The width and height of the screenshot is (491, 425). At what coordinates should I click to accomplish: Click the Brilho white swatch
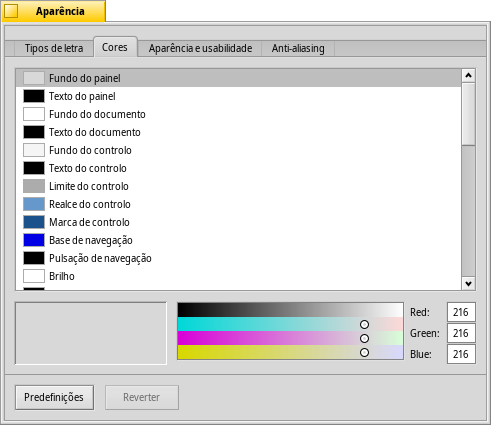(34, 276)
